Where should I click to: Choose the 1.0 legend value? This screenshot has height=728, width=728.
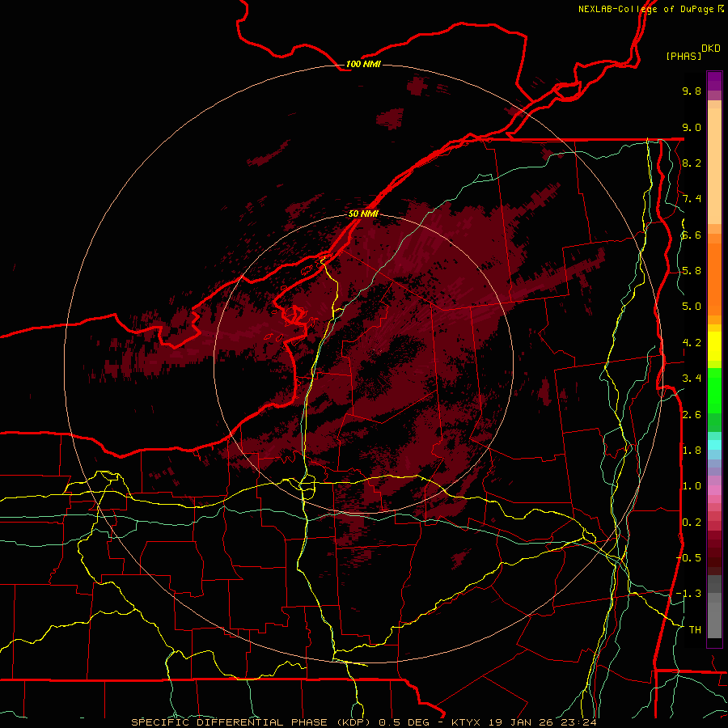692,486
